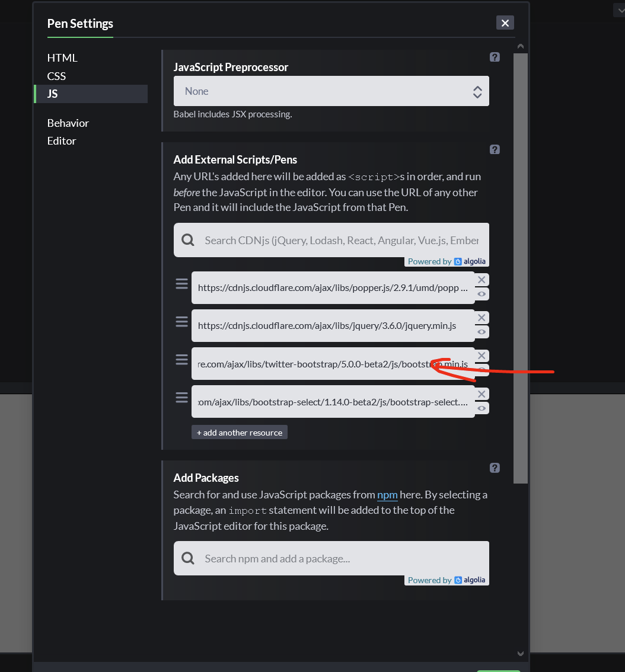The height and width of the screenshot is (672, 625).
Task: Grab the drag handle for bootstrap-select resource
Action: (182, 398)
